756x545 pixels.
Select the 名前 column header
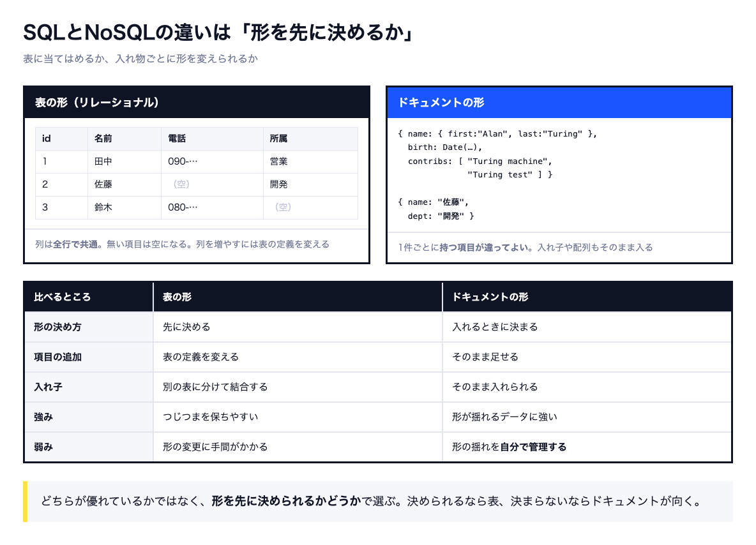pos(125,138)
